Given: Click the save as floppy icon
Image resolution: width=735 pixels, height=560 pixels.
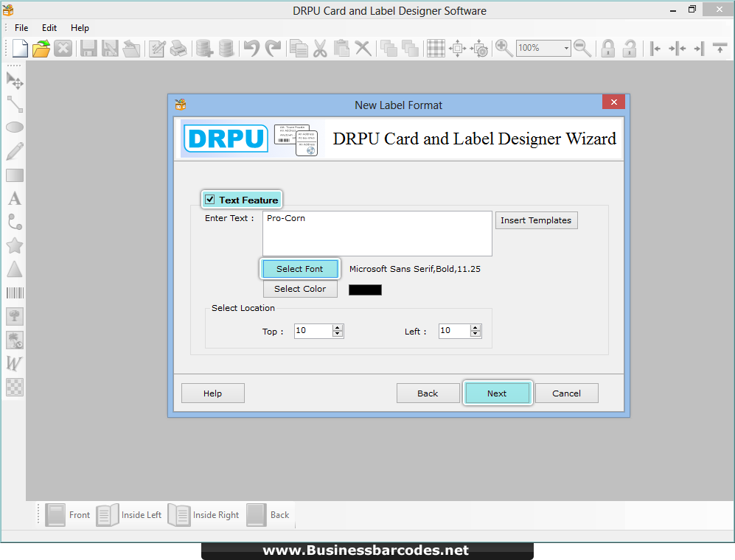Looking at the screenshot, I should (110, 49).
